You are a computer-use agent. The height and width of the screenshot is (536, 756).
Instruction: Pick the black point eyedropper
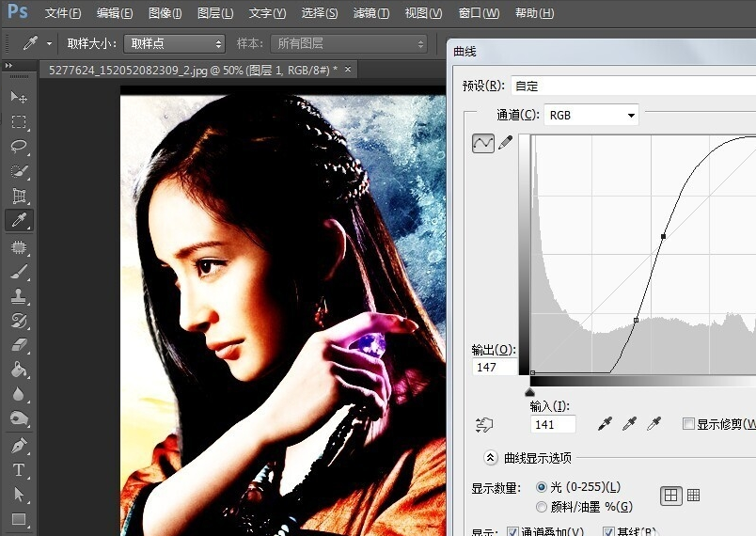coord(605,424)
